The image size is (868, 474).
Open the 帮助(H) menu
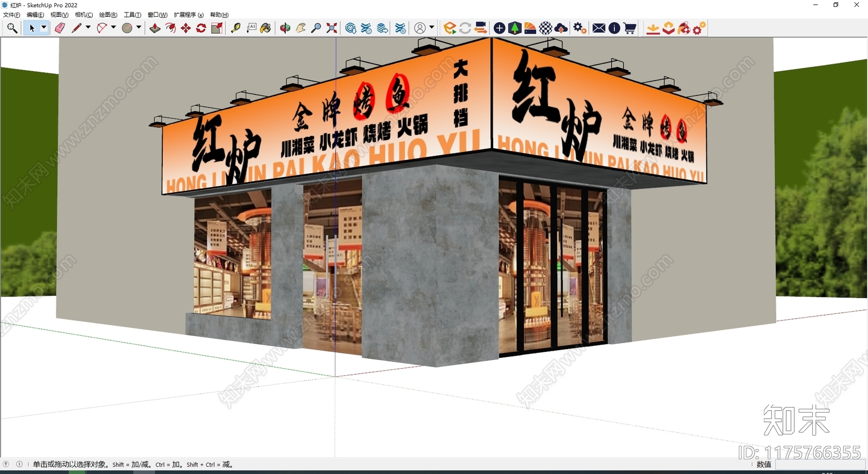coord(219,15)
